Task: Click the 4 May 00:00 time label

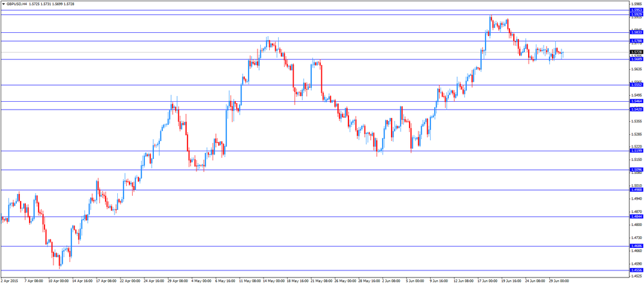Action: 200,281
